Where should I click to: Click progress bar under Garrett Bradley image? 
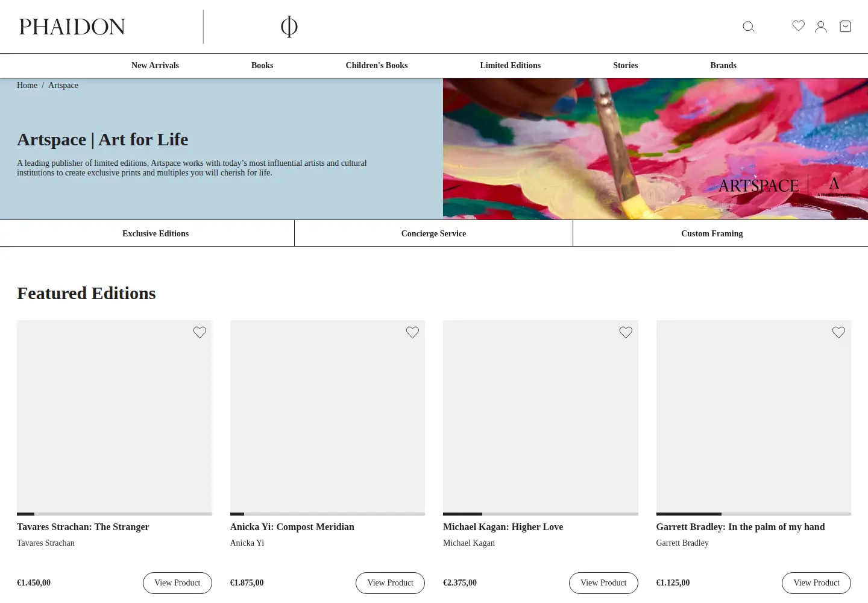tap(753, 514)
